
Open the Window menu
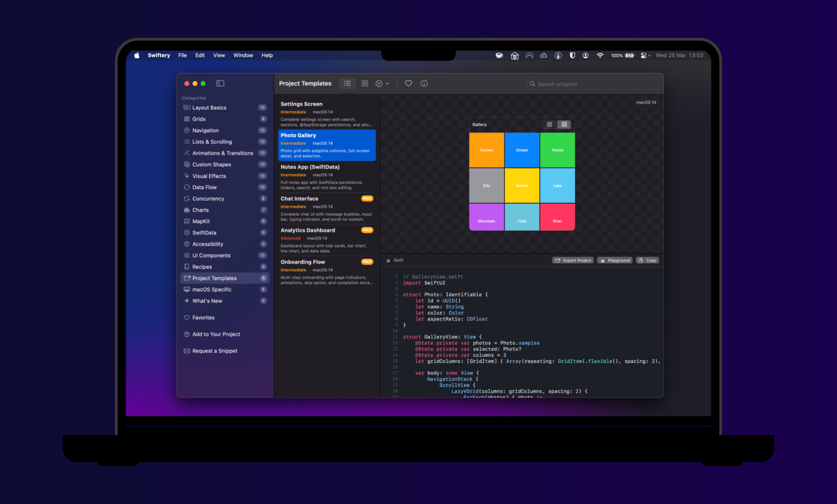pyautogui.click(x=243, y=55)
